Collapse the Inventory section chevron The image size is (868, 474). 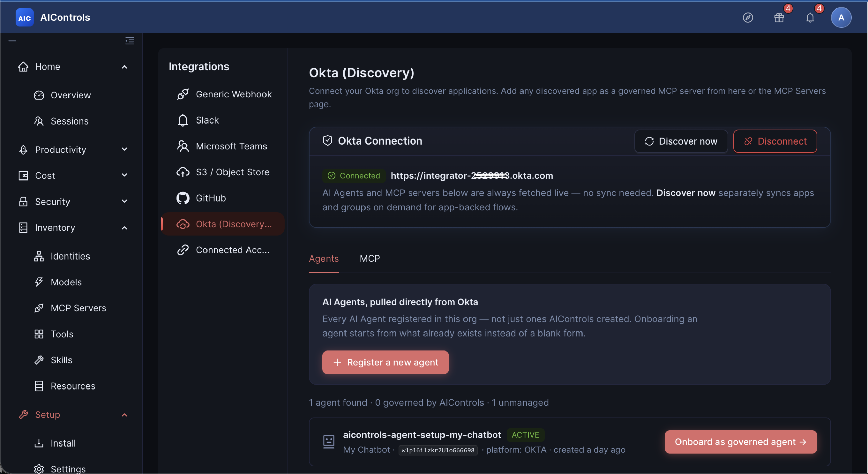(x=124, y=228)
